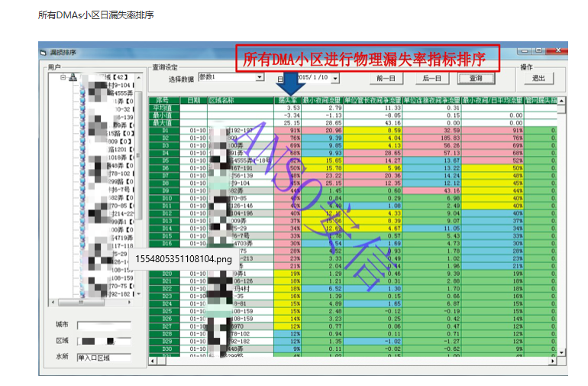
Task: Click user tree horizontal scrollbar right arrow
Action: click(x=130, y=302)
